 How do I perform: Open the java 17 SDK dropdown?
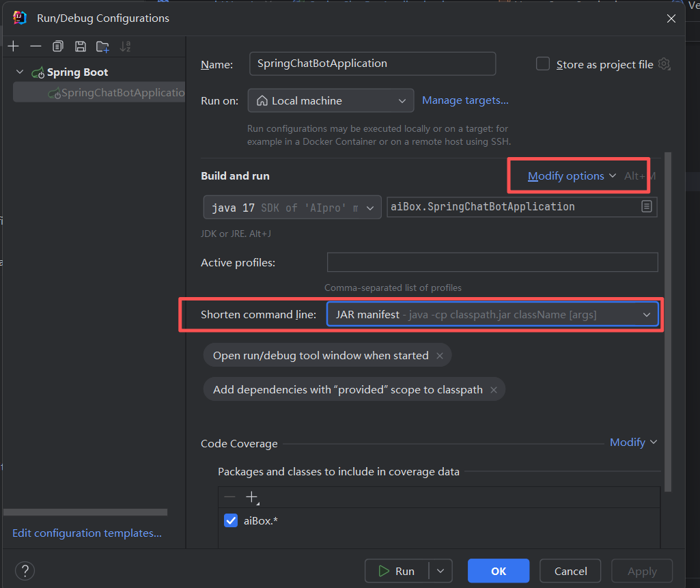292,207
